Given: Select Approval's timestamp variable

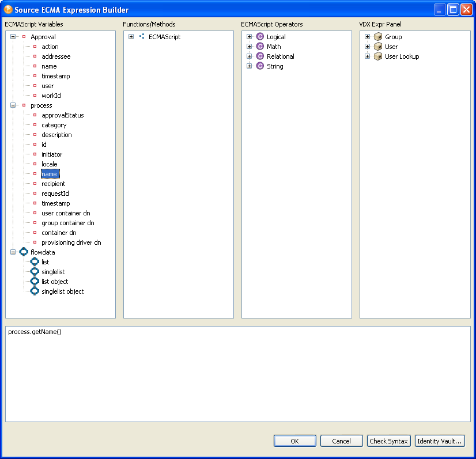Looking at the screenshot, I should pyautogui.click(x=56, y=76).
